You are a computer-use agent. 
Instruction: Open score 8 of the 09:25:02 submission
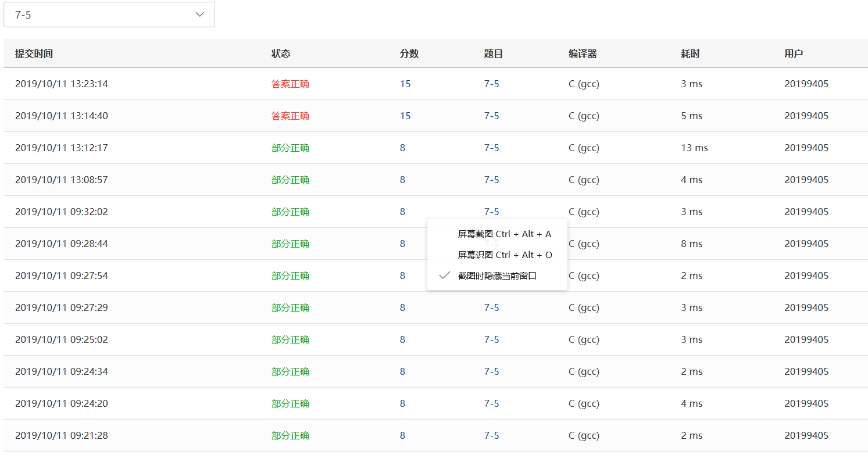point(402,339)
